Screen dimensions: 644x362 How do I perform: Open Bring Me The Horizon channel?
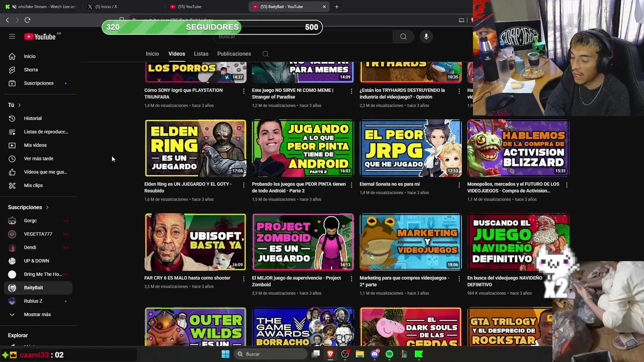pos(38,274)
